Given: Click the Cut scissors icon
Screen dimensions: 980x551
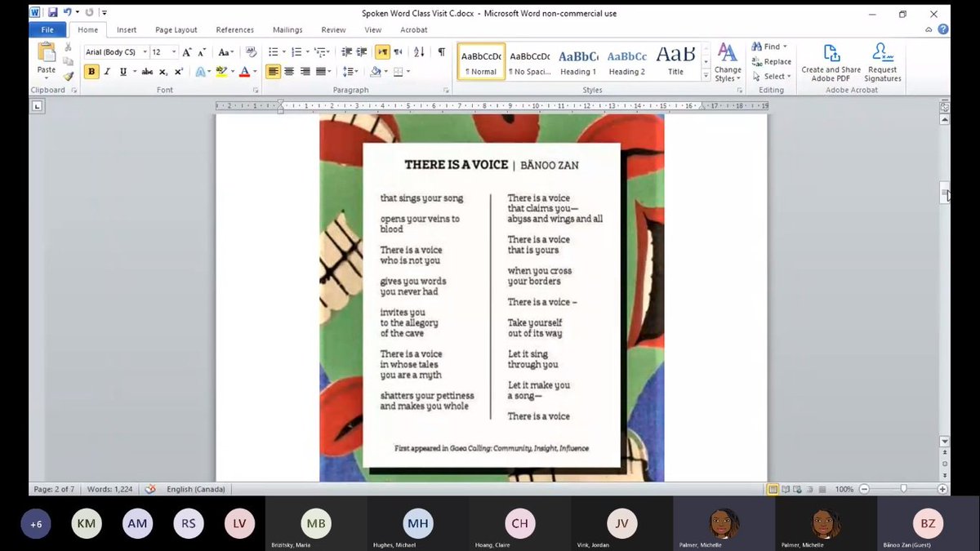Looking at the screenshot, I should tap(69, 47).
